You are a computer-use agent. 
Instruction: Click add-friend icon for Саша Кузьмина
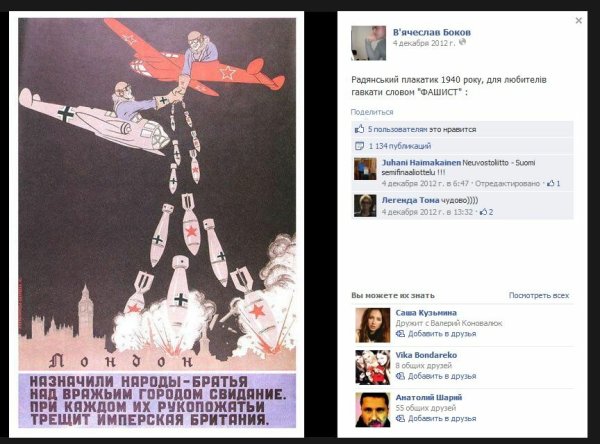(400, 334)
